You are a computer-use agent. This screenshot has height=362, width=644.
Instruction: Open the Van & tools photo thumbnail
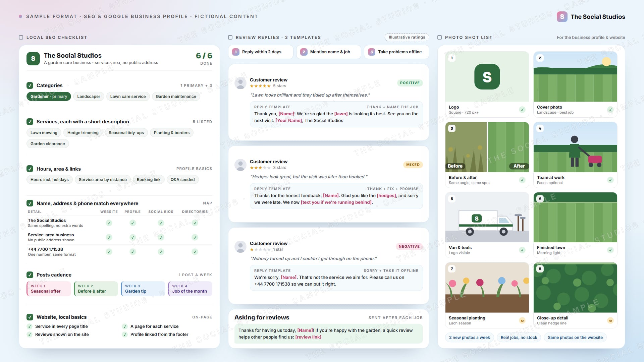coord(487,217)
